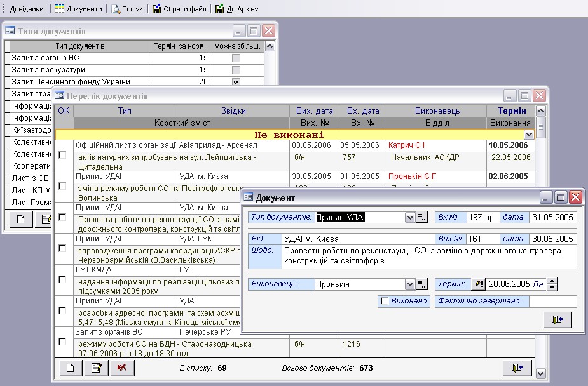The height and width of the screenshot is (386, 588).
Task: Click the edit deadline icon beside Термін
Action: (x=479, y=284)
